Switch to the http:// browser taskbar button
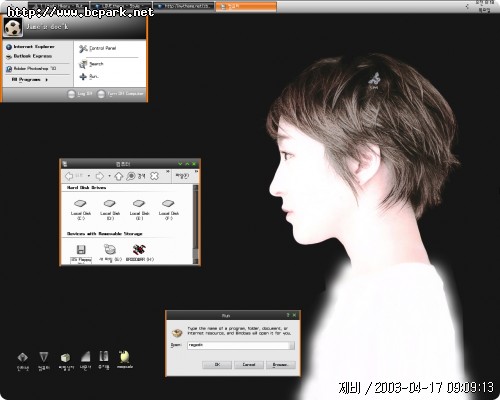Viewport: 500px width, 400px height. [x=183, y=6]
